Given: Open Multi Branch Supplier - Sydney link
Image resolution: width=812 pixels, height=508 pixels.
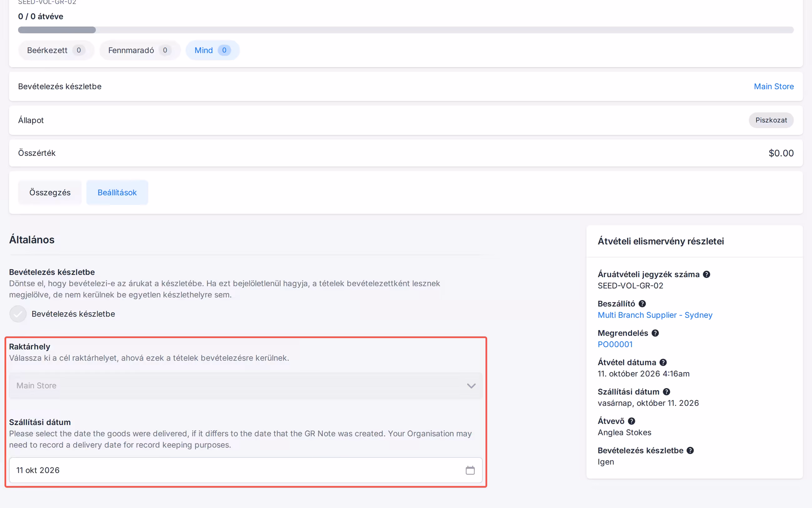Looking at the screenshot, I should (x=655, y=315).
